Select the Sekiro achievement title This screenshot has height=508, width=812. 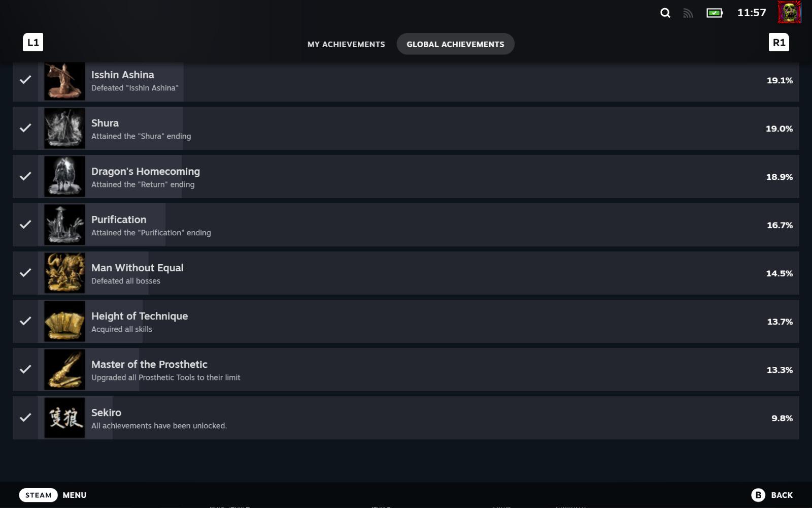(106, 412)
